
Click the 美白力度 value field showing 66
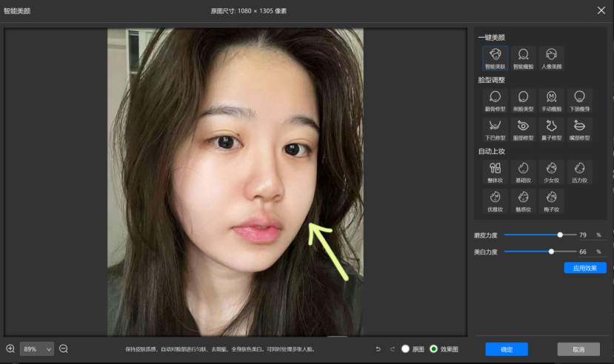click(583, 252)
